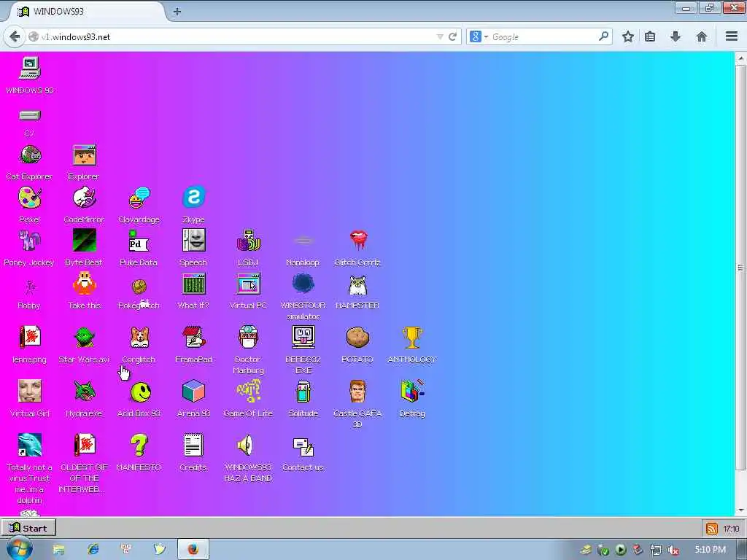Image resolution: width=747 pixels, height=560 pixels.
Task: Focus the Google search field
Action: click(543, 36)
